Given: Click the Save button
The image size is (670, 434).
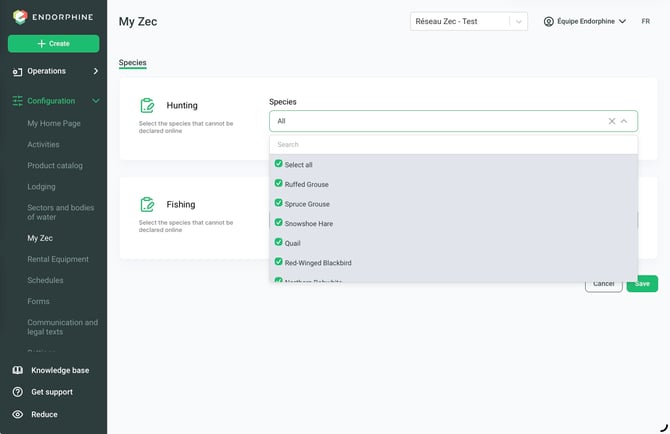Looking at the screenshot, I should tap(642, 284).
